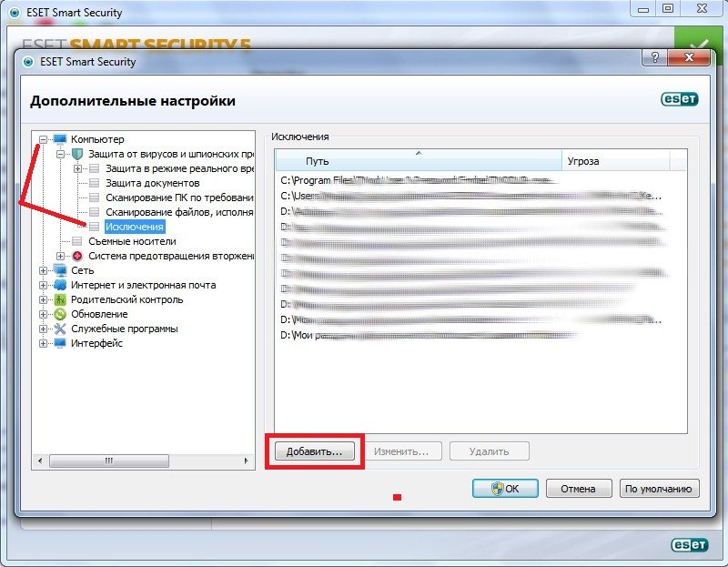
Task: Expand Защита в режиме реального времени node
Action: [77, 168]
